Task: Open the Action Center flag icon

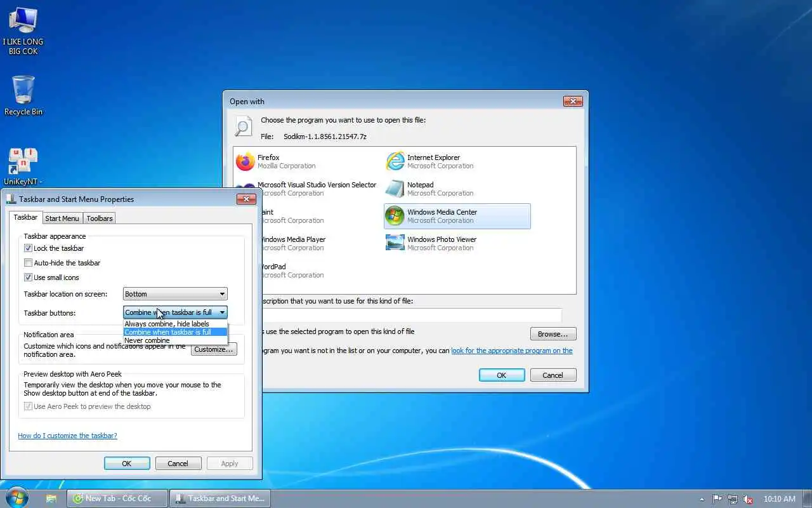Action: click(x=717, y=499)
